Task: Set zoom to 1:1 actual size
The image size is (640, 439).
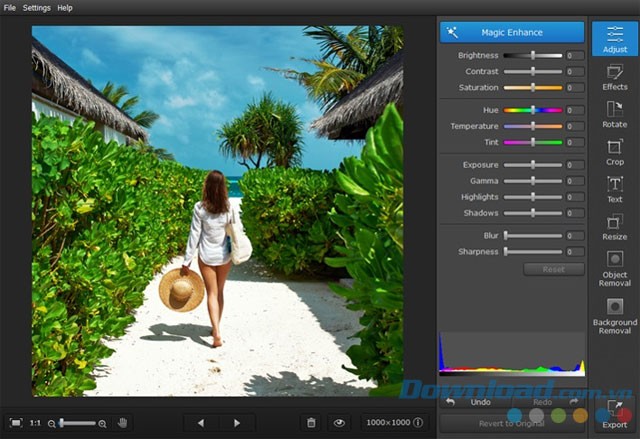Action: click(35, 423)
